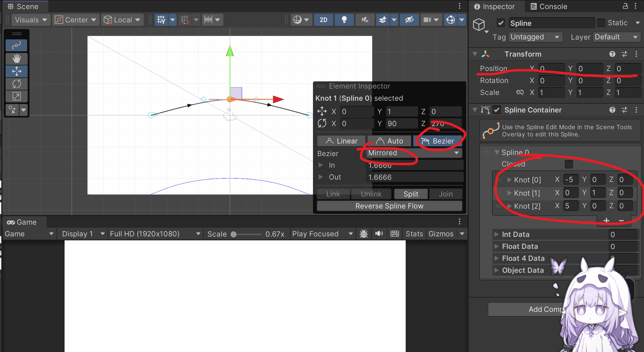Activate the Scale tool
Viewport: 644px width, 352px height.
point(16,96)
